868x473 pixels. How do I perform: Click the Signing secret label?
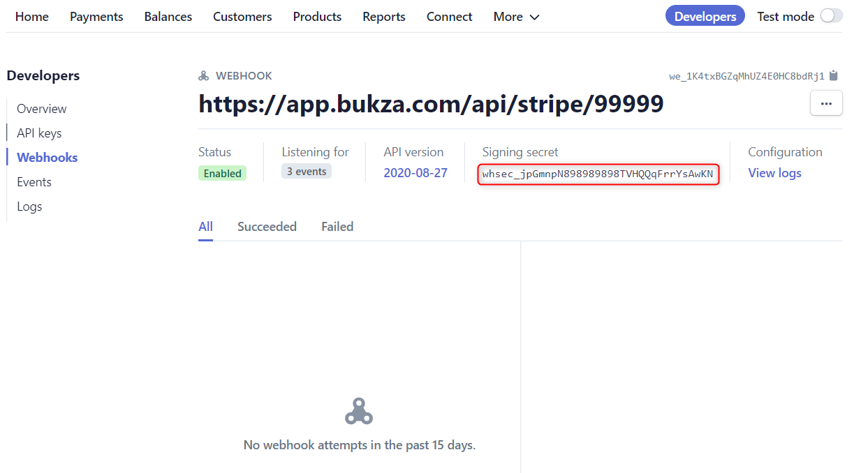(520, 152)
